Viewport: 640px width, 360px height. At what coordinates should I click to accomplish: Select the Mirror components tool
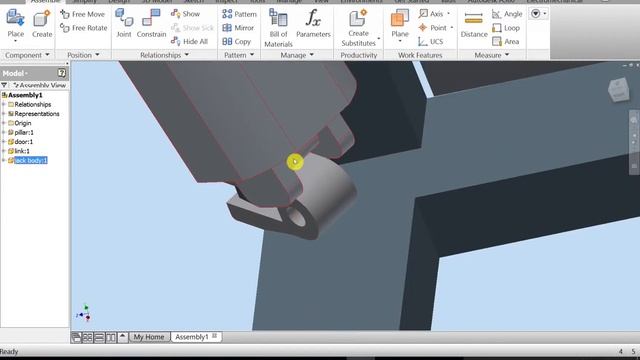(238, 28)
